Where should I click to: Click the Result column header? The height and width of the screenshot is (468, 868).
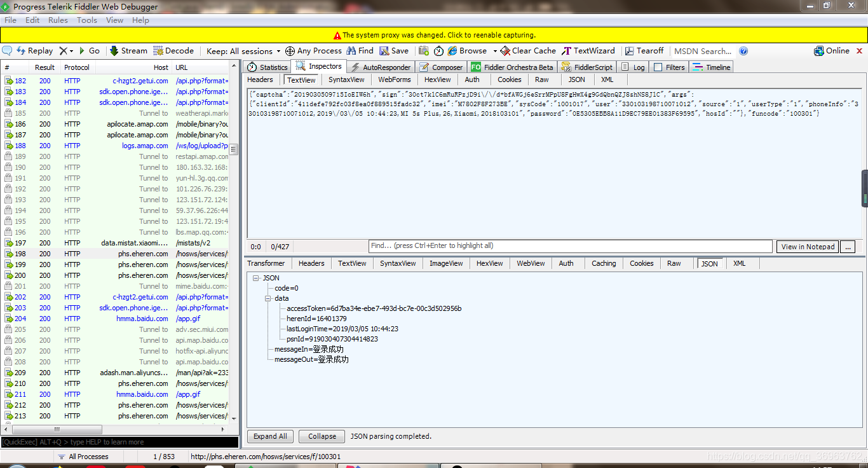tap(44, 67)
